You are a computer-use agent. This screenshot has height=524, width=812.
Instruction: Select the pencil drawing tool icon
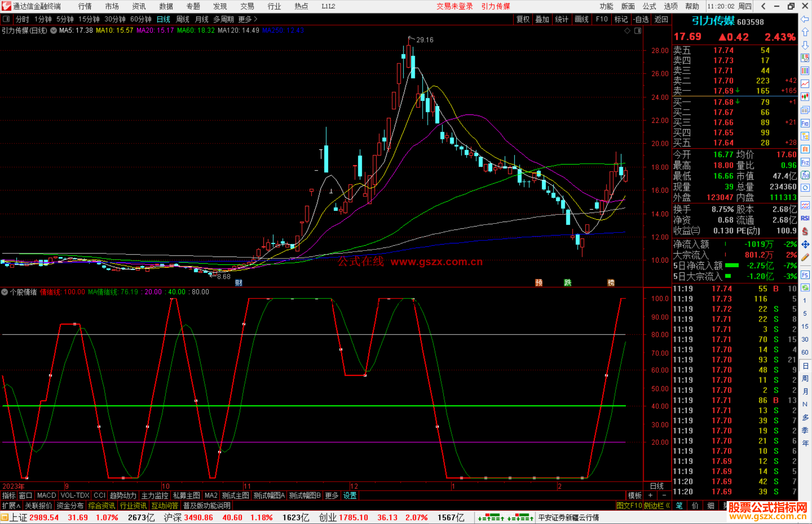point(805,258)
